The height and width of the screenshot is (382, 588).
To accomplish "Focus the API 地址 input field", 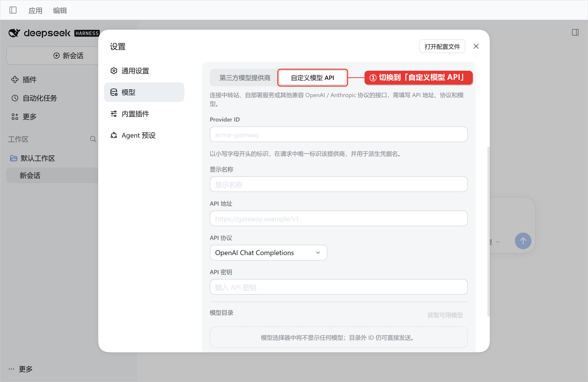I will (339, 219).
